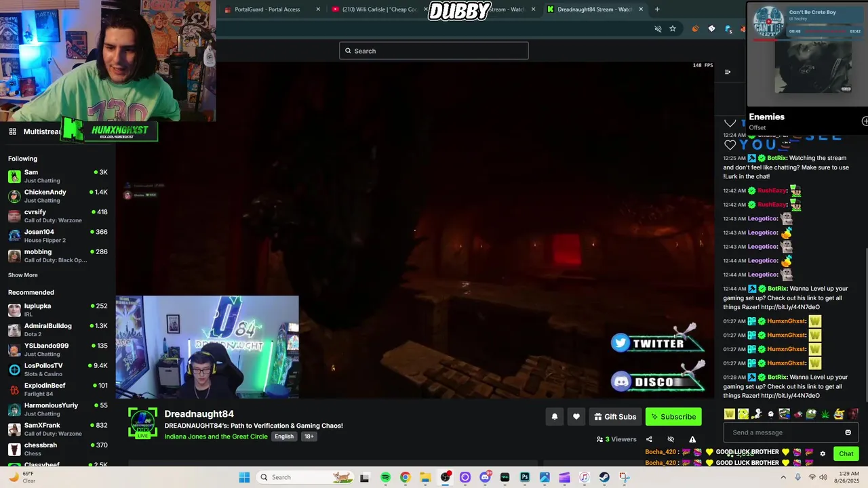The width and height of the screenshot is (868, 488).
Task: Open mobbing channel in sidebar
Action: coord(58,256)
